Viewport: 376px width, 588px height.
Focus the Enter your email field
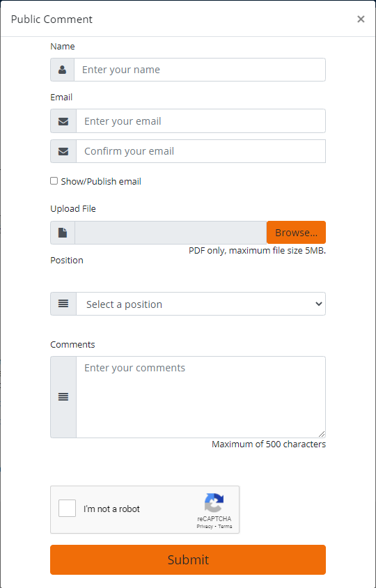pyautogui.click(x=201, y=121)
